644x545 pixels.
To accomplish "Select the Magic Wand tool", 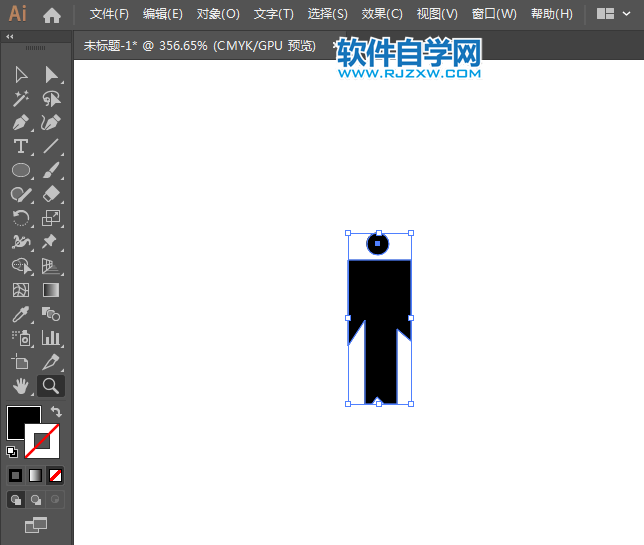I will coord(21,99).
